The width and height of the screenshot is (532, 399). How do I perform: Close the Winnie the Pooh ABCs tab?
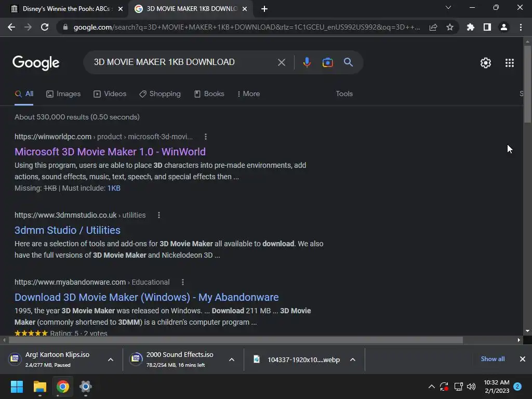[x=121, y=9]
